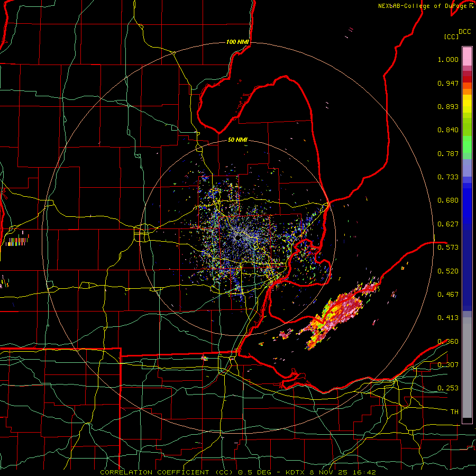Screen dimensions: 476x476
Task: Click the DCC [CC] legend title
Action: pyautogui.click(x=457, y=34)
